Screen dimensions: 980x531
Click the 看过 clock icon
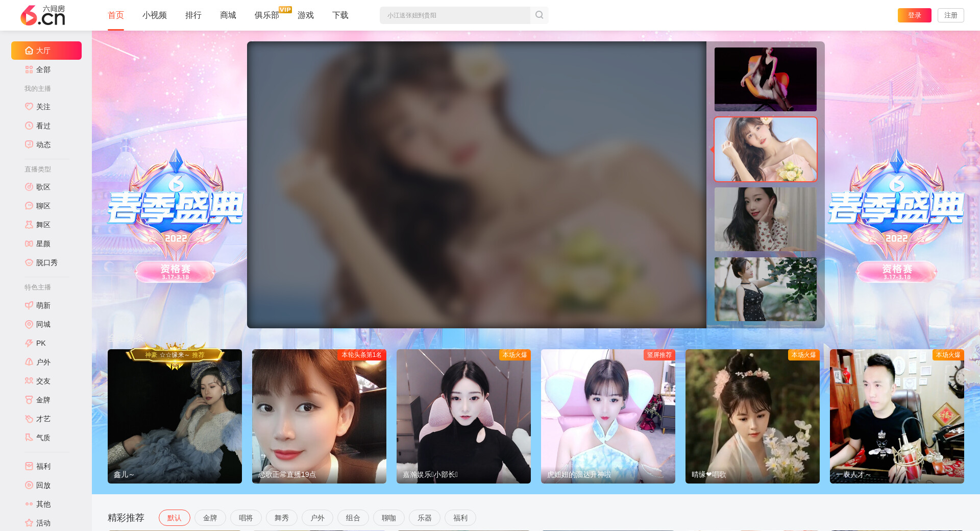[29, 126]
